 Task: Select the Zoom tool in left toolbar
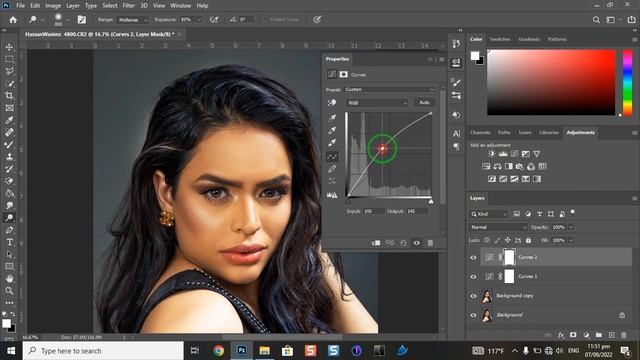(x=9, y=291)
